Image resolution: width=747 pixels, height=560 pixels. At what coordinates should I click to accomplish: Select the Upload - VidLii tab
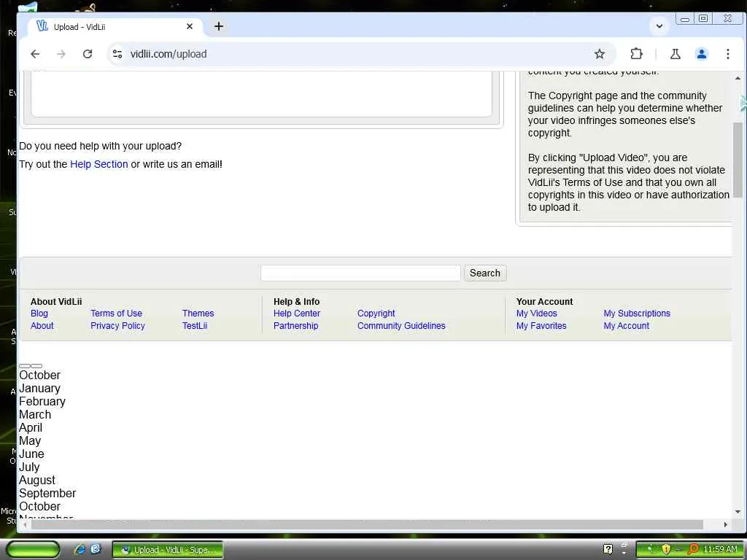click(115, 27)
